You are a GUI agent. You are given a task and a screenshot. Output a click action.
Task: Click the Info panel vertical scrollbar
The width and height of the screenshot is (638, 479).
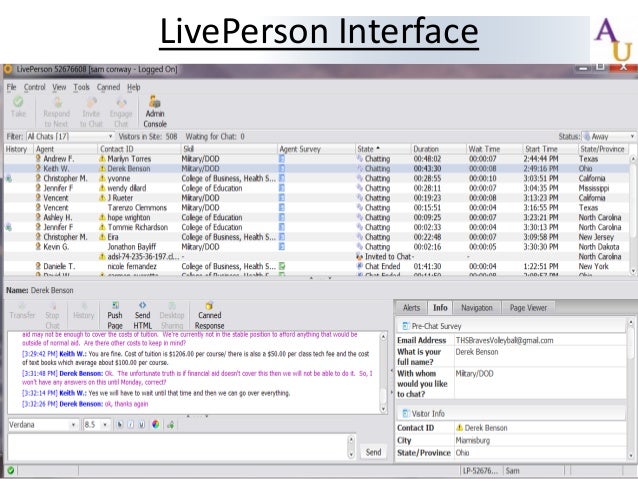point(631,389)
